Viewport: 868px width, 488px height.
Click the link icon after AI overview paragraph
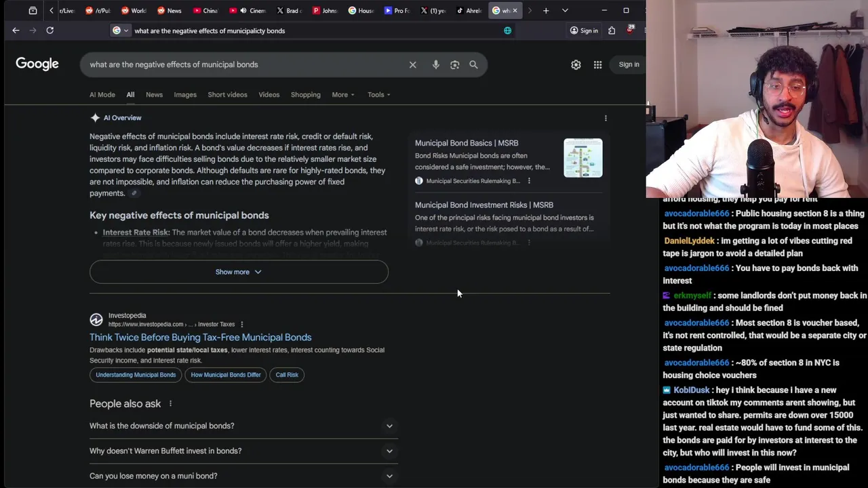tap(134, 193)
